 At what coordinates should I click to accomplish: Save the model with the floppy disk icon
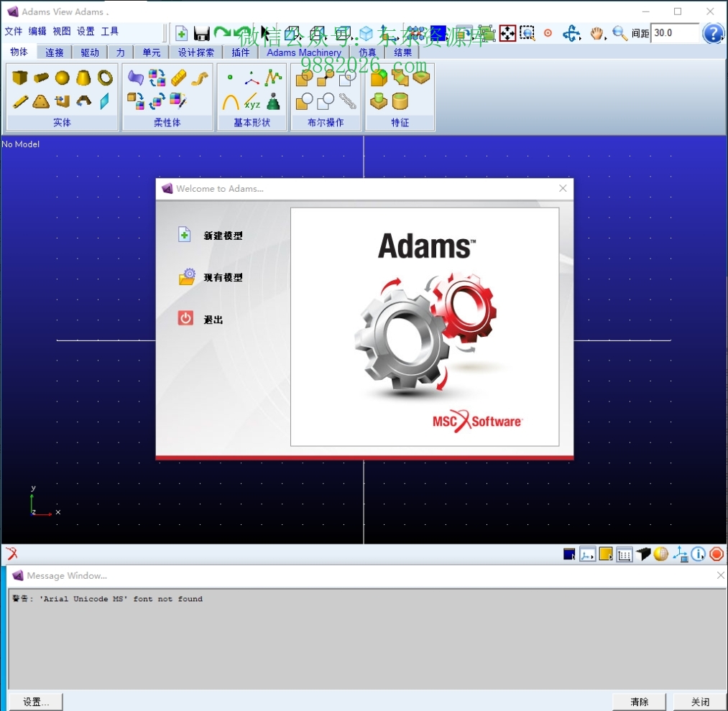(x=202, y=33)
